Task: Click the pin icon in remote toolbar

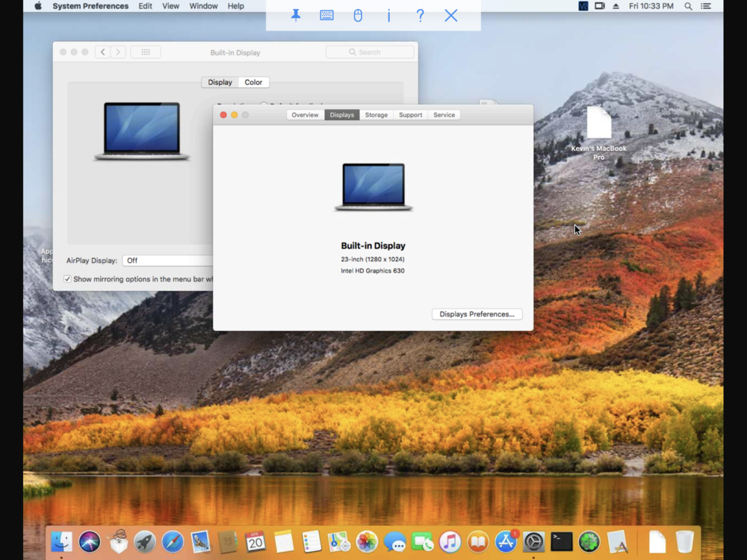Action: tap(296, 16)
